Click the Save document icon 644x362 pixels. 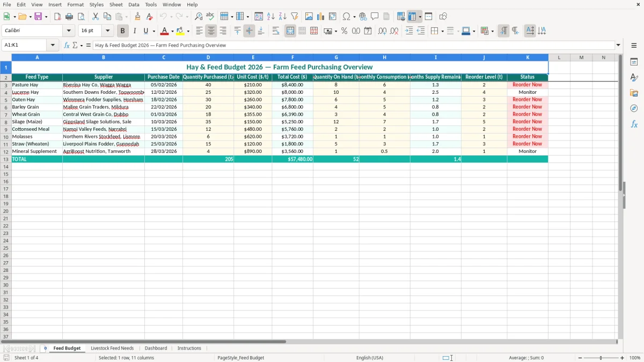point(38,17)
